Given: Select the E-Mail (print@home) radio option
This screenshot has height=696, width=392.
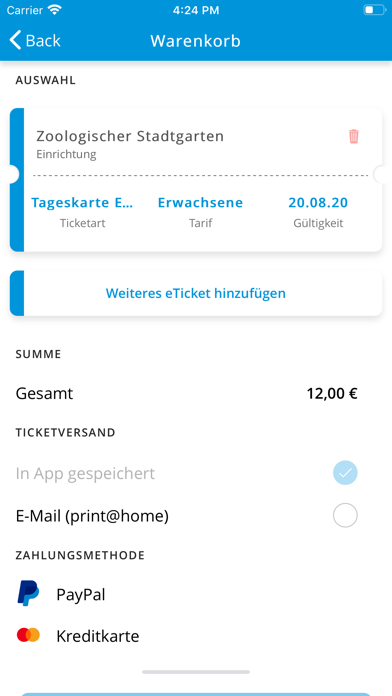Looking at the screenshot, I should click(345, 515).
